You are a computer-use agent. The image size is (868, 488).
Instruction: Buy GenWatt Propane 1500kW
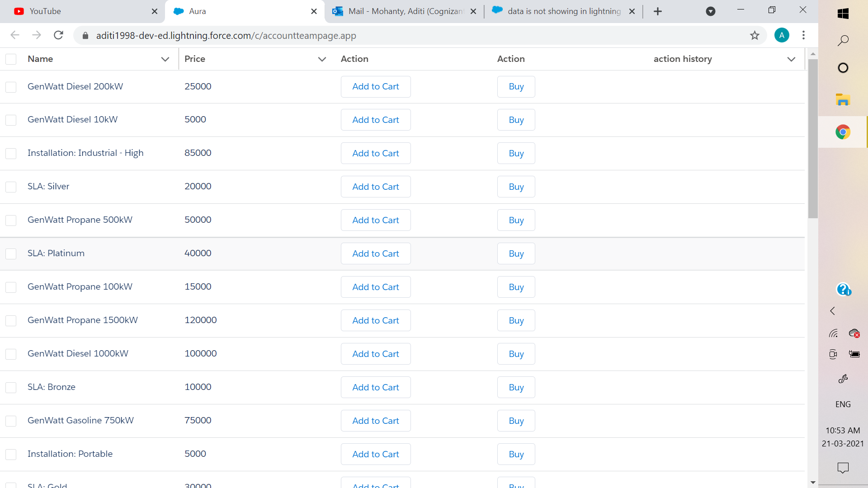(x=516, y=320)
